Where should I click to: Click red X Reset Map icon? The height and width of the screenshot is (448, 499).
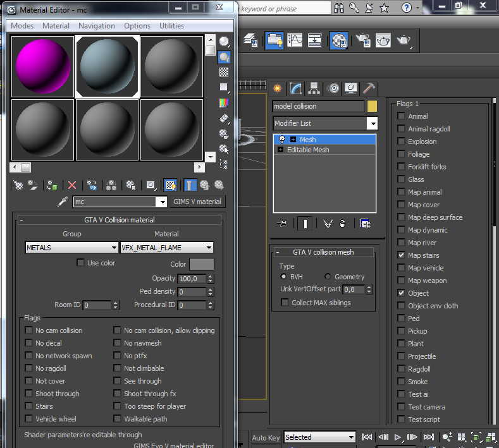tap(72, 185)
